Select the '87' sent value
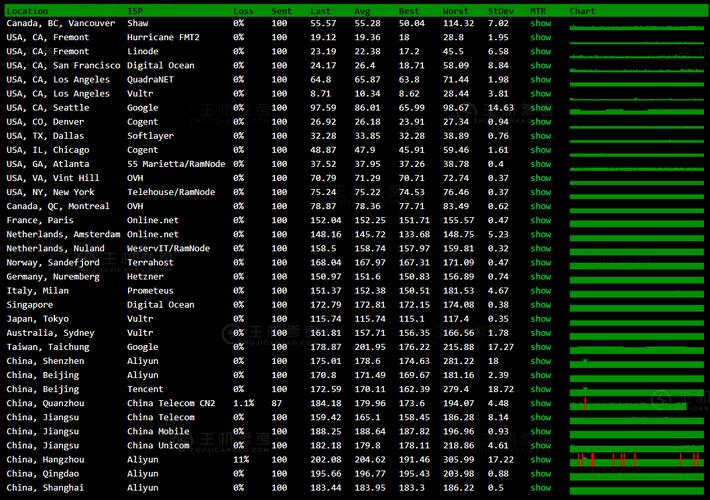The image size is (710, 500). coord(277,403)
